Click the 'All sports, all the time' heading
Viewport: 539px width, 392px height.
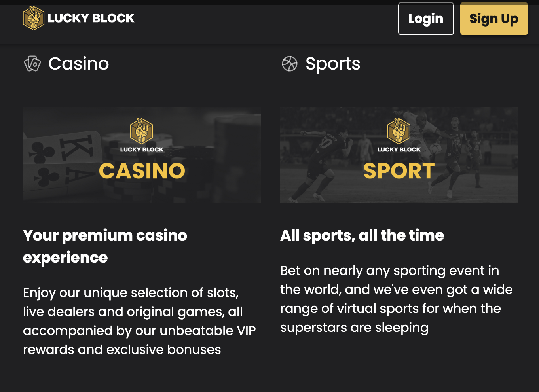[x=362, y=235]
